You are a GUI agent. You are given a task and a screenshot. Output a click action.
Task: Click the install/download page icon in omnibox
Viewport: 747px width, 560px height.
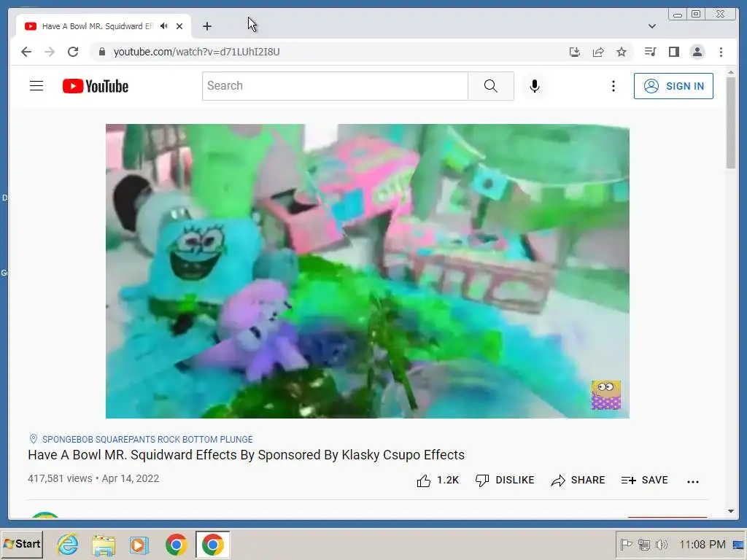coord(575,52)
